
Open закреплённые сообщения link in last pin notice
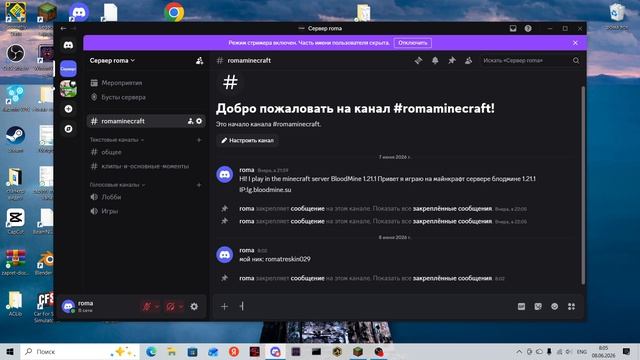pyautogui.click(x=452, y=278)
